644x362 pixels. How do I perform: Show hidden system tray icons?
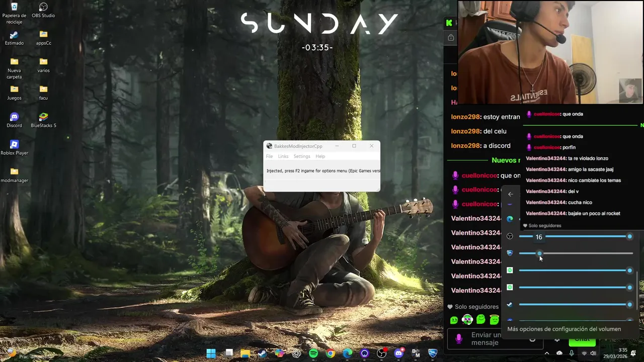coord(547,353)
